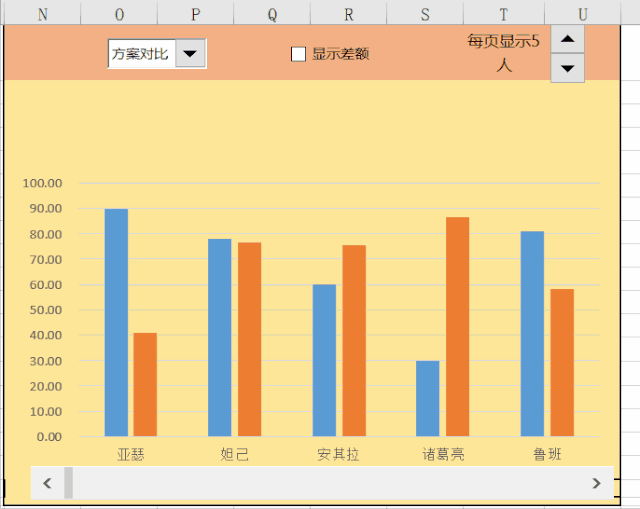
Task: Click the 60.00 axis value
Action: (46, 285)
